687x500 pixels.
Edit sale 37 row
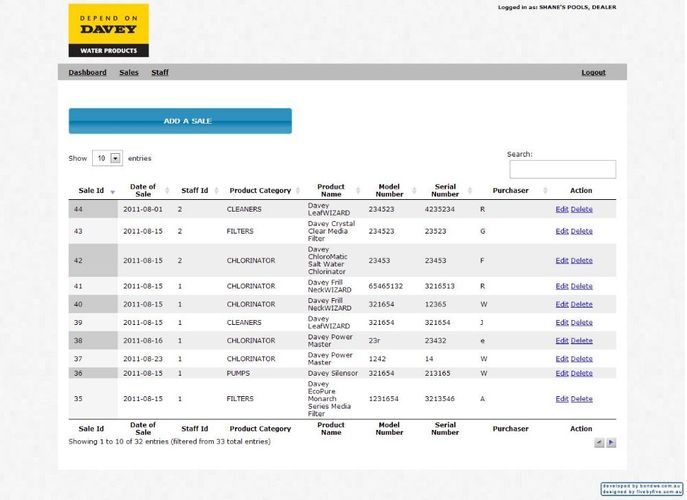tap(562, 359)
